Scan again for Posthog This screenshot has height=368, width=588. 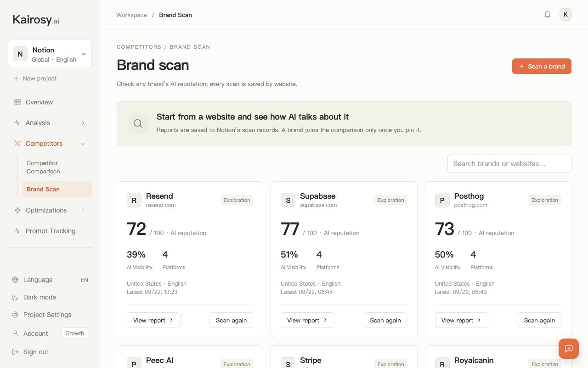[x=539, y=320]
